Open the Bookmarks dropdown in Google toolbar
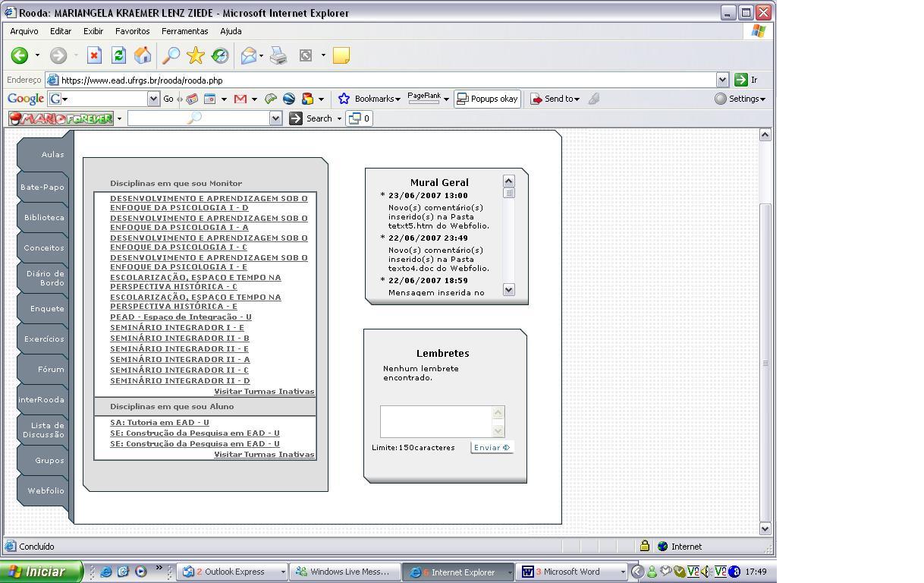The height and width of the screenshot is (583, 924). coord(369,99)
